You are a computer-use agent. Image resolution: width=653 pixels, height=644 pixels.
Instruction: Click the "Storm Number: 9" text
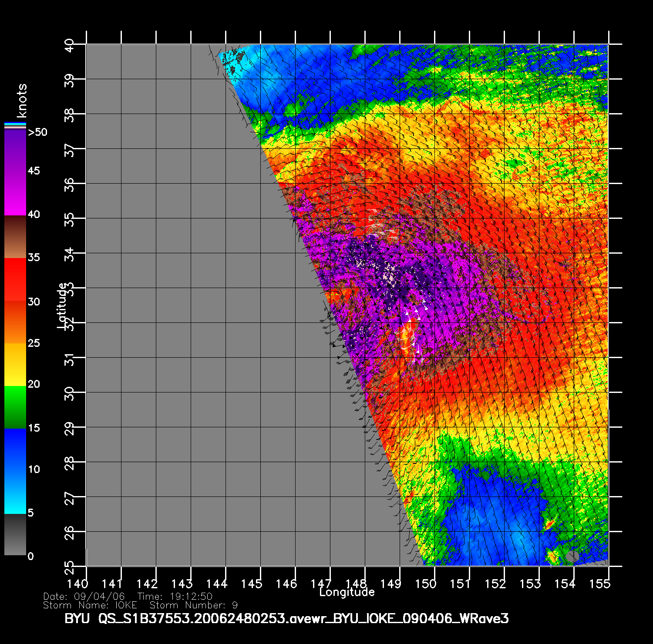194,605
